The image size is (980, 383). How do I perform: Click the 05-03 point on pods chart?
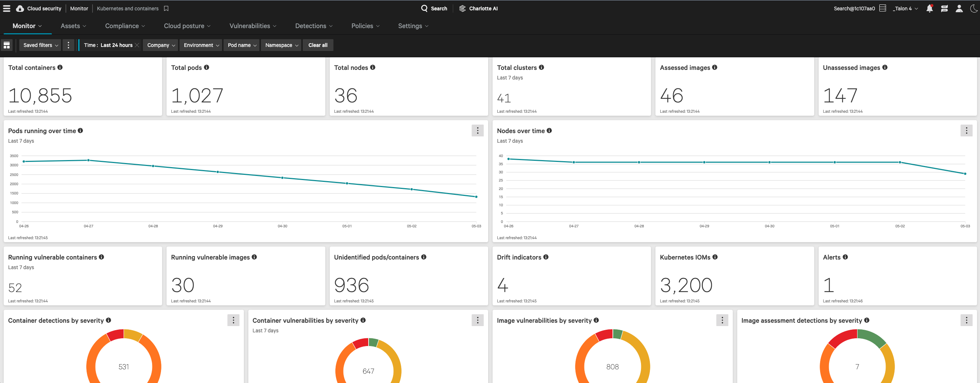(476, 196)
